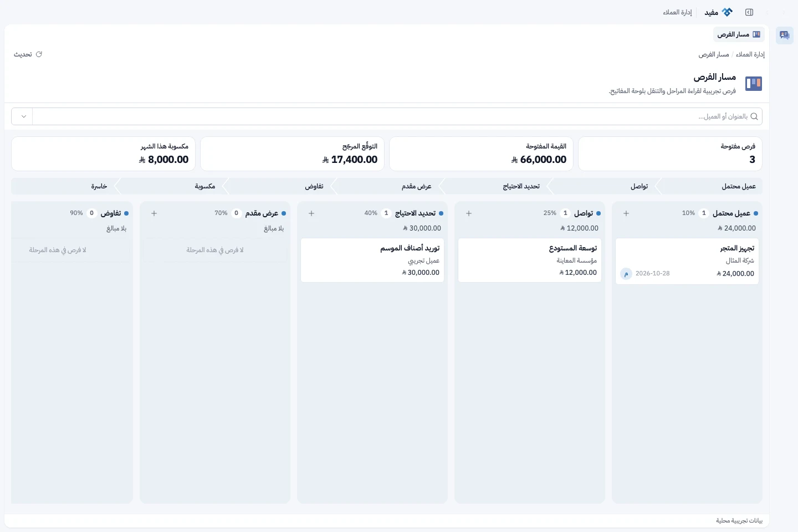
Task: Collapse the sidebar with the panel toggle icon
Action: coord(749,12)
